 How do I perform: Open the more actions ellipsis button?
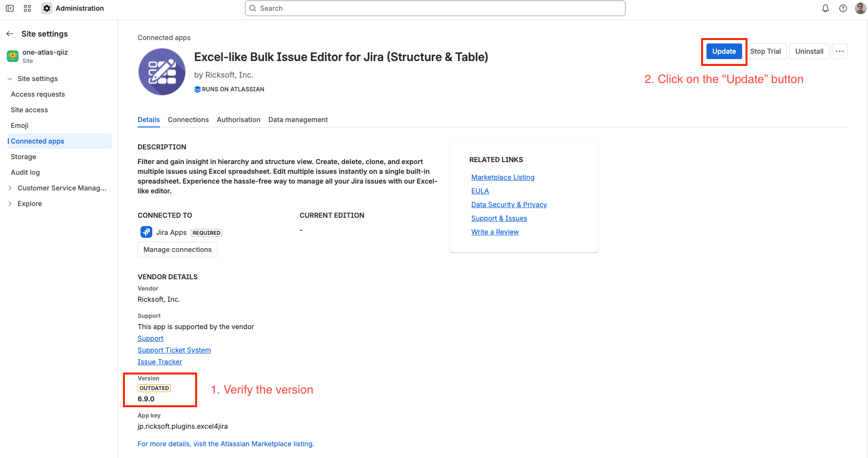[840, 51]
